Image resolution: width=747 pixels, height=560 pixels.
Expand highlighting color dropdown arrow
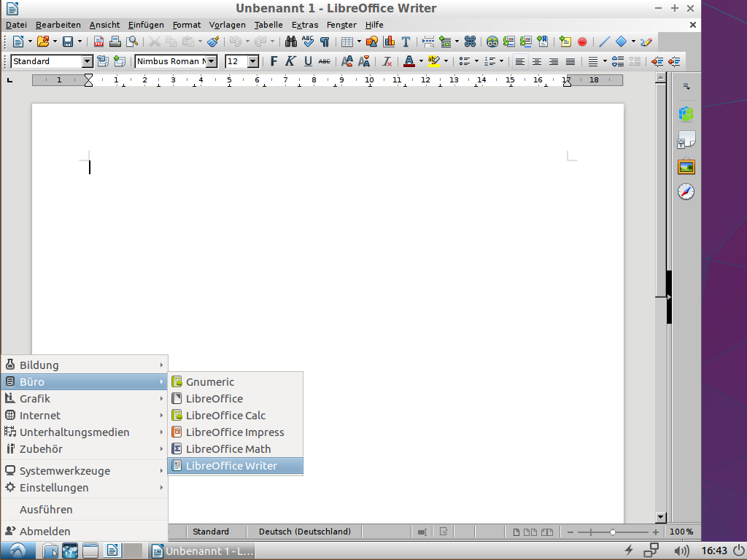[x=446, y=61]
